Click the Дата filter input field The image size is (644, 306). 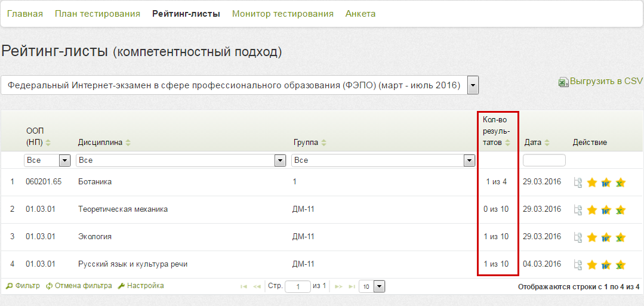coord(544,160)
